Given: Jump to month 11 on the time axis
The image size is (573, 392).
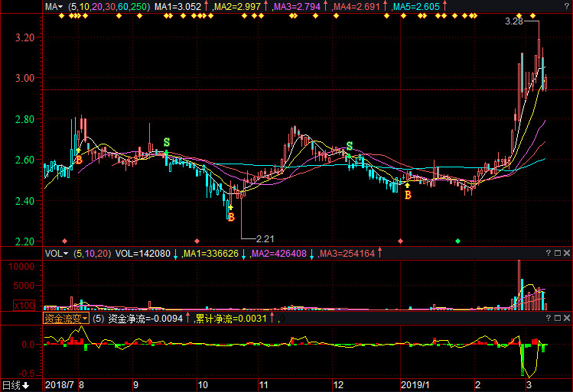Looking at the screenshot, I should click(x=263, y=384).
